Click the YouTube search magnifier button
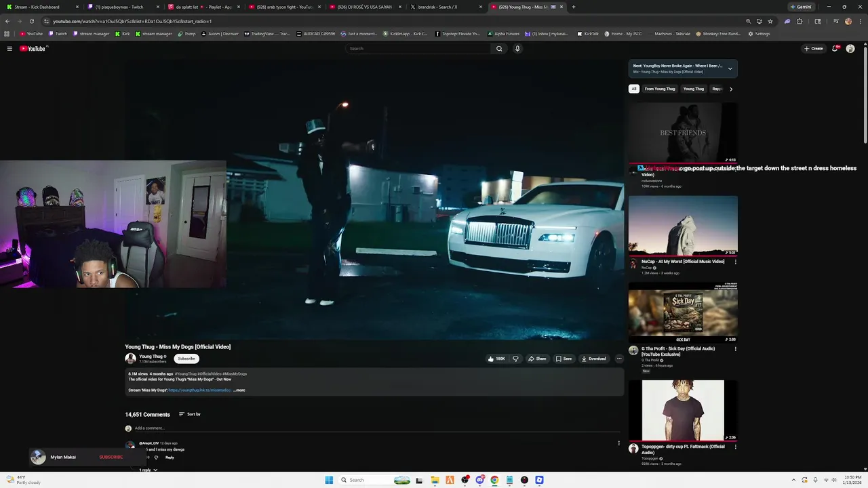Screen dimensions: 868x488 (499, 49)
